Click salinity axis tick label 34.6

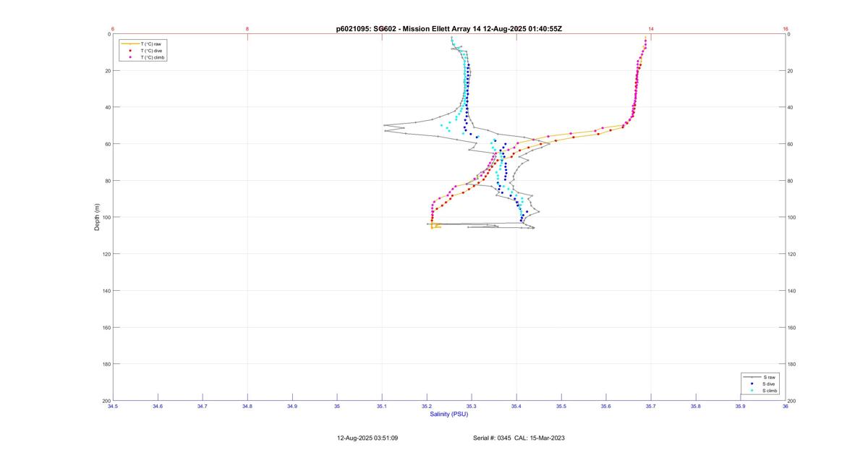point(158,407)
